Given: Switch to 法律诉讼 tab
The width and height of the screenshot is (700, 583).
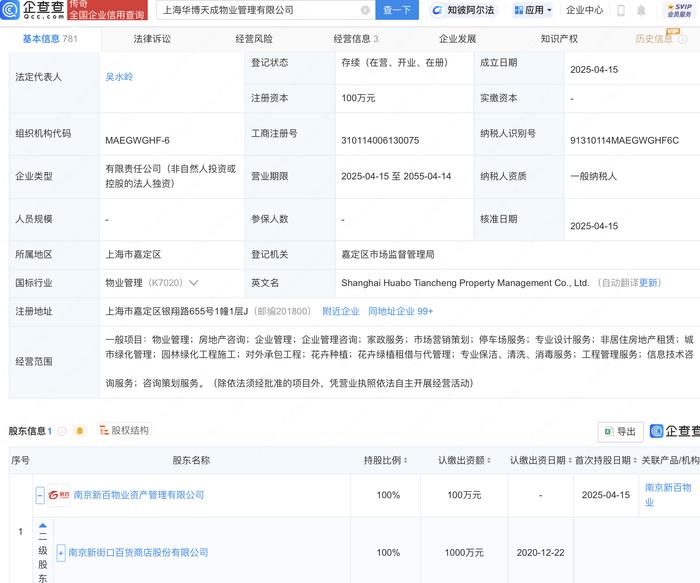Looking at the screenshot, I should pos(152,39).
